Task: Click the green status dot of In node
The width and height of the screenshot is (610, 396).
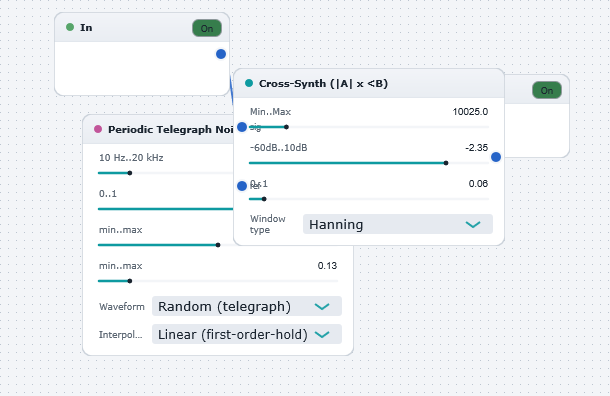Action: [70, 27]
